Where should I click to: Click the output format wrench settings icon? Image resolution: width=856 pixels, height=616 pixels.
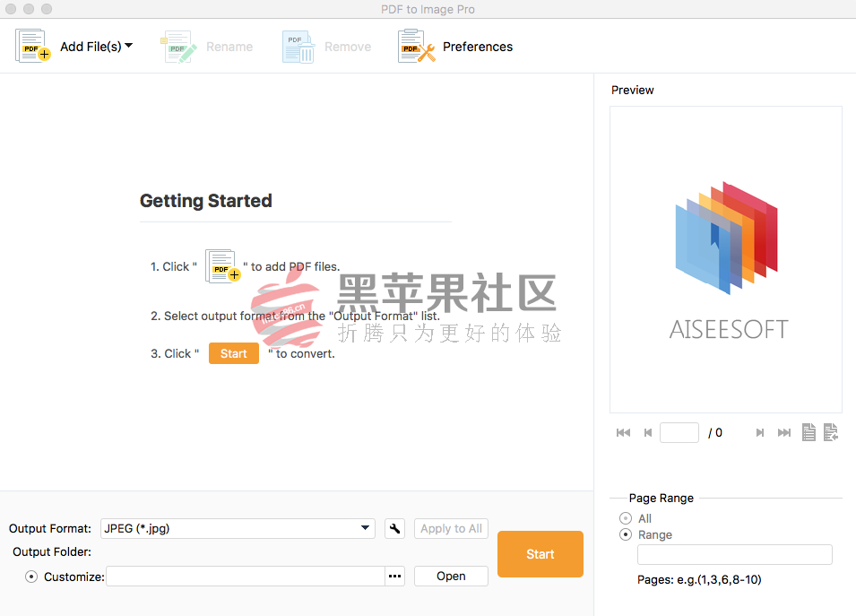point(394,528)
